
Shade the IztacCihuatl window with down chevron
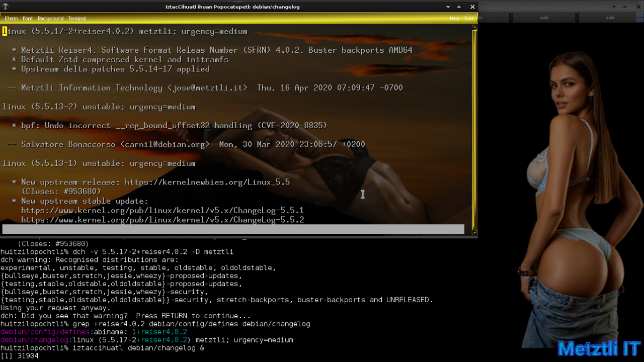[448, 7]
